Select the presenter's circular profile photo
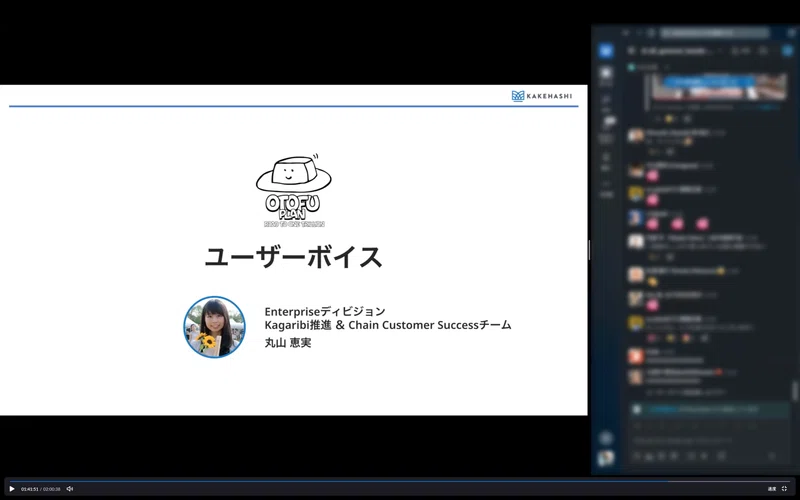 coord(214,327)
